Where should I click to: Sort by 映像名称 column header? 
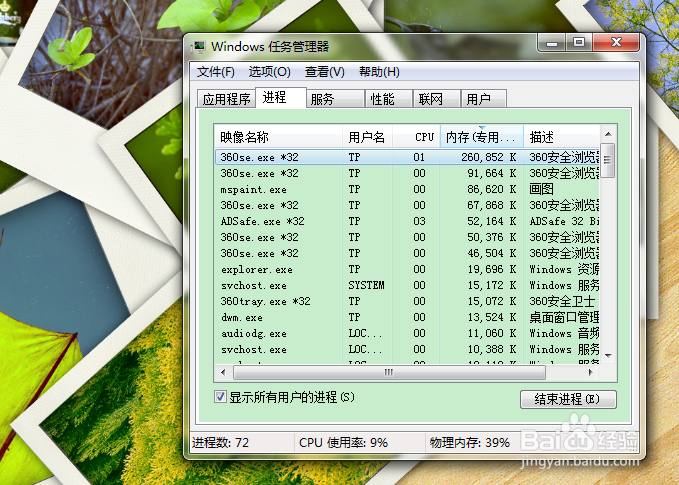278,137
